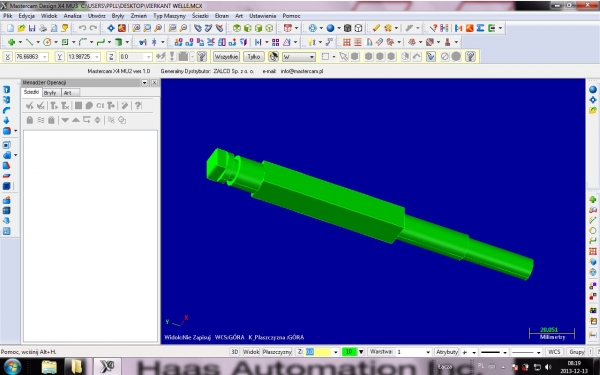
Task: Toggle the select all checkmark in Operations Manager
Action: point(29,106)
